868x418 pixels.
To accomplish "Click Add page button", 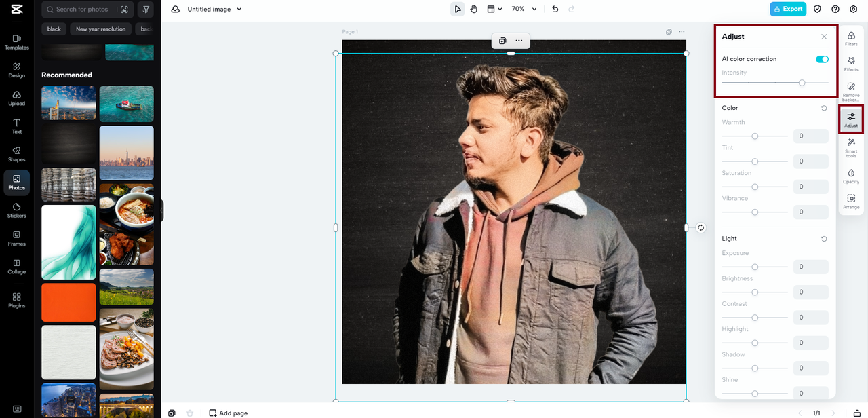I will point(229,413).
